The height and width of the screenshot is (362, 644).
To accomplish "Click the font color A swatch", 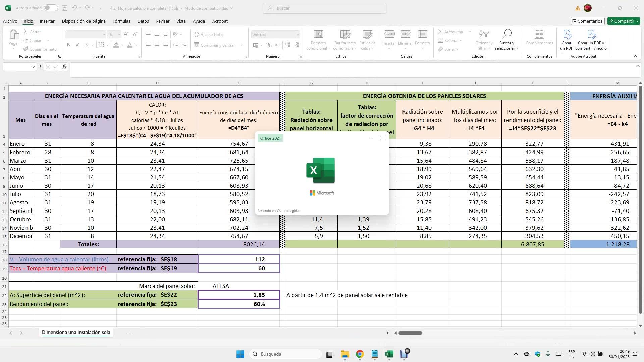I will pos(130,45).
